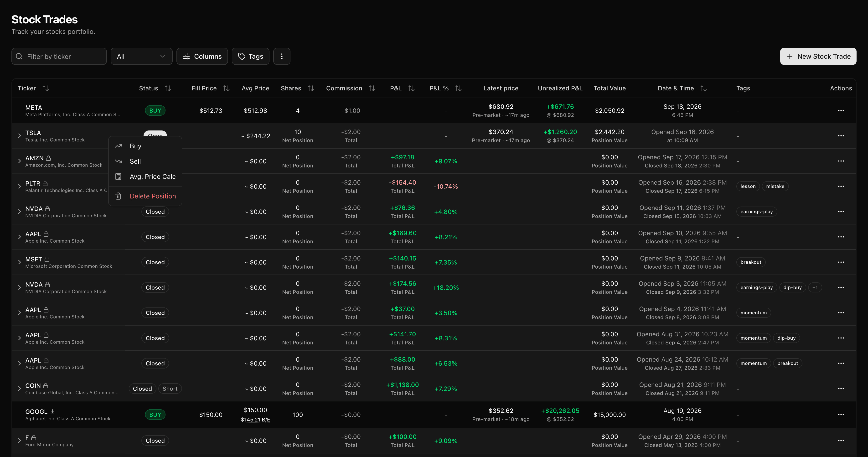Open the Tags filter button
The width and height of the screenshot is (868, 457).
tap(250, 56)
